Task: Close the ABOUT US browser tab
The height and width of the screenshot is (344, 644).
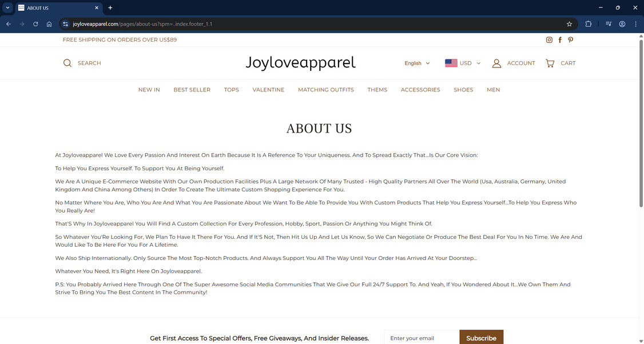Action: click(x=97, y=8)
